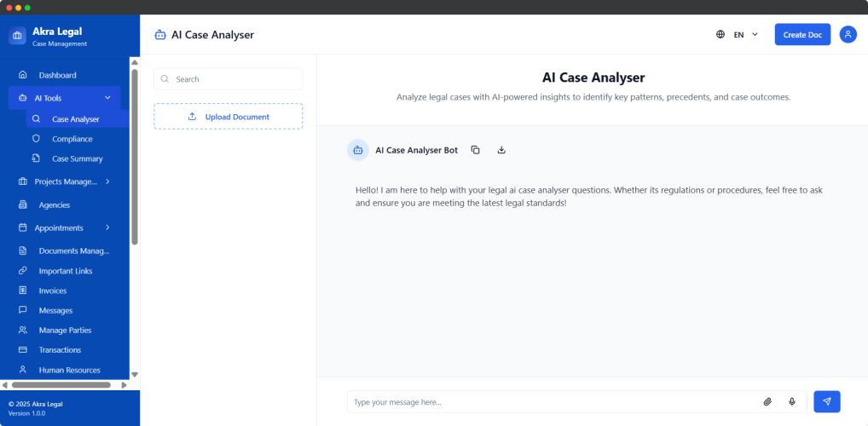Screen dimensions: 868x426
Task: Click the sidebar vertical scrollbar down arrow
Action: pyautogui.click(x=135, y=374)
